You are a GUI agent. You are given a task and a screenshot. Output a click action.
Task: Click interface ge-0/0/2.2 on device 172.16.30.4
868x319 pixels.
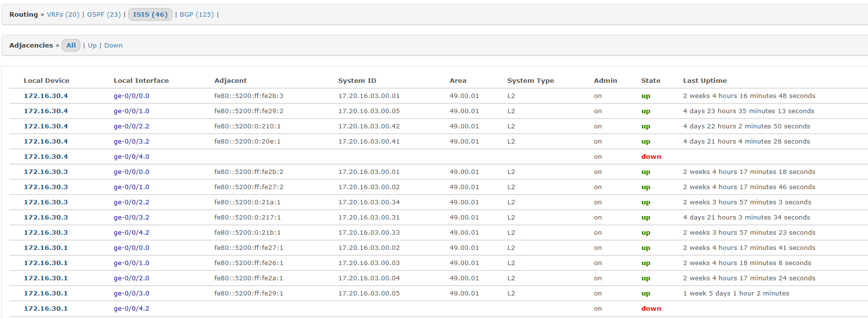click(x=131, y=126)
